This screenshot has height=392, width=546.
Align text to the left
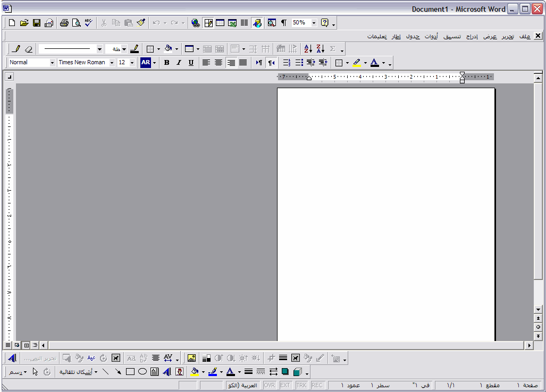pyautogui.click(x=206, y=63)
